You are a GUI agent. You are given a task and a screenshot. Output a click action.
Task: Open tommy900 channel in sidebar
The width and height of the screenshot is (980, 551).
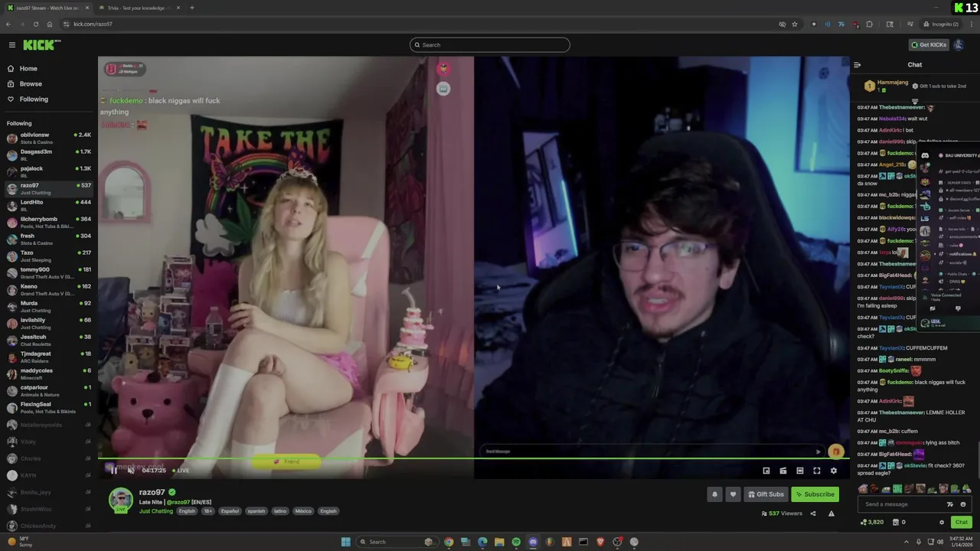tap(49, 272)
